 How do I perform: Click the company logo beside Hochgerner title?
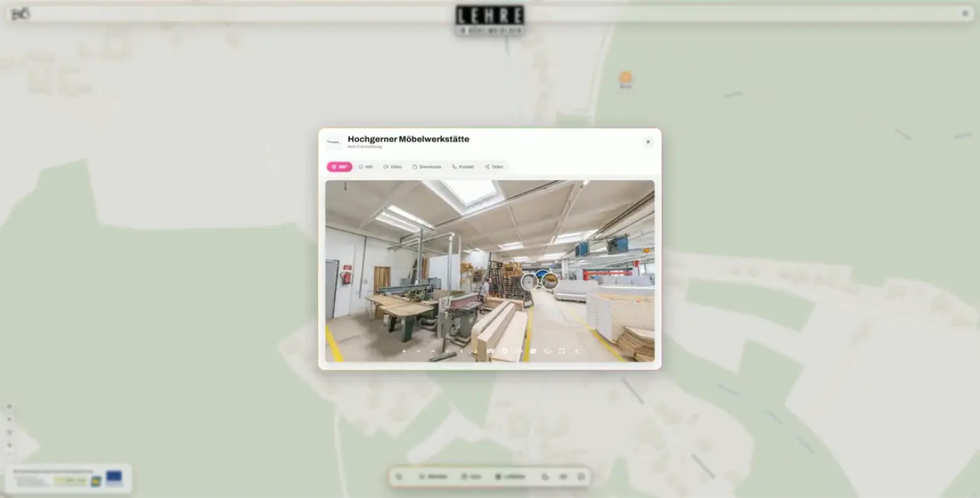(335, 141)
